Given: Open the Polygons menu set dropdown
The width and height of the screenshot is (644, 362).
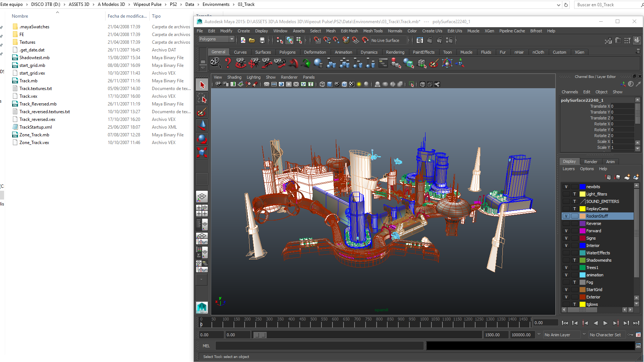Looking at the screenshot, I should click(216, 39).
